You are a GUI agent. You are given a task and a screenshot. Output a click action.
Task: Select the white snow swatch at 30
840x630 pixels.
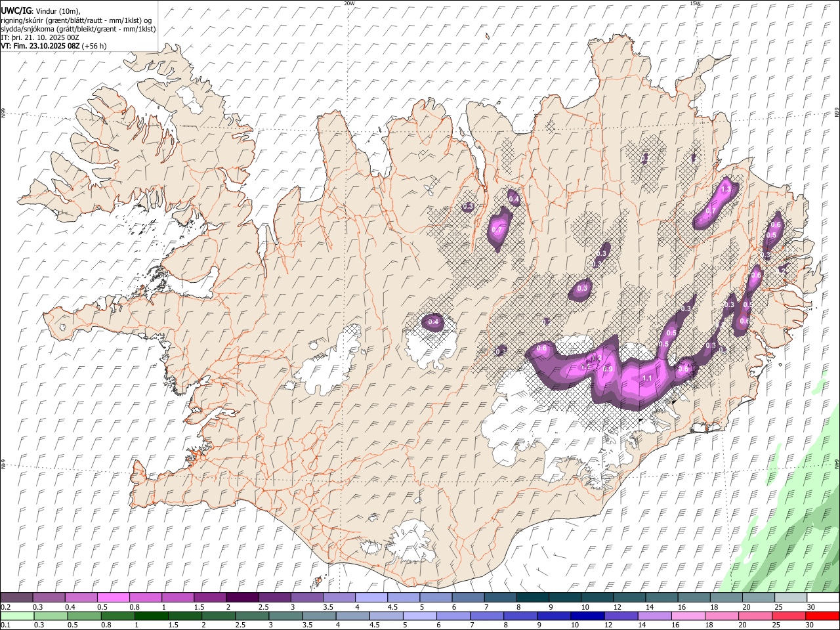[x=824, y=598]
